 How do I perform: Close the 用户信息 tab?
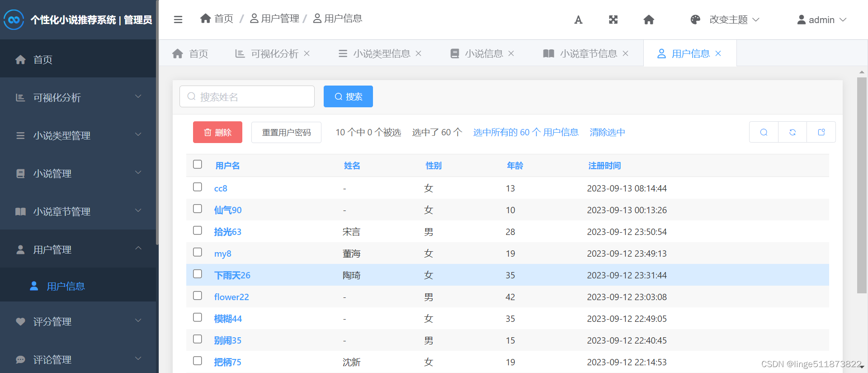(x=718, y=53)
